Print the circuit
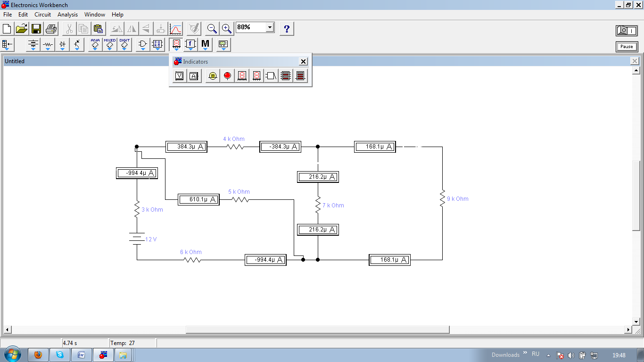Image resolution: width=644 pixels, height=362 pixels. click(x=51, y=29)
